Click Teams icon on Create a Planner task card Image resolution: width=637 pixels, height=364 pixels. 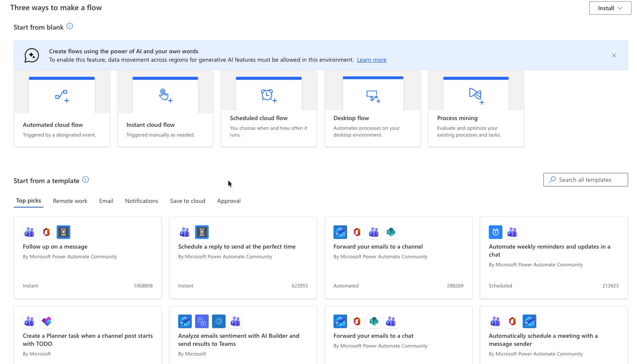(30, 321)
